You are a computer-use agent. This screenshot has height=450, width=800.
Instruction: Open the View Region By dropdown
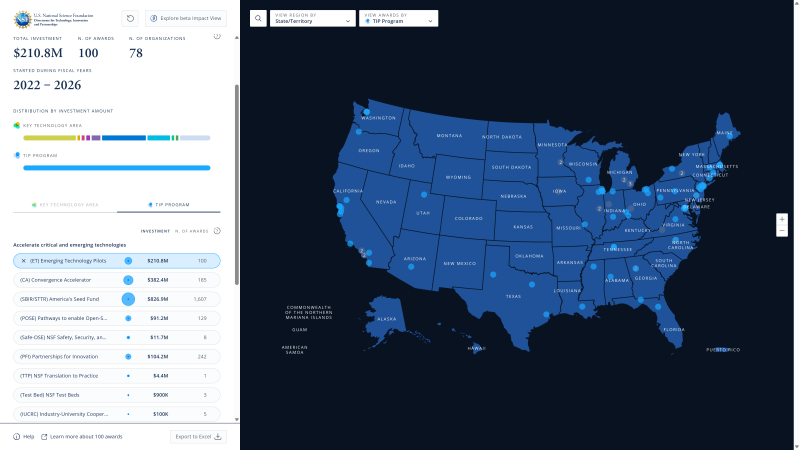(x=313, y=18)
